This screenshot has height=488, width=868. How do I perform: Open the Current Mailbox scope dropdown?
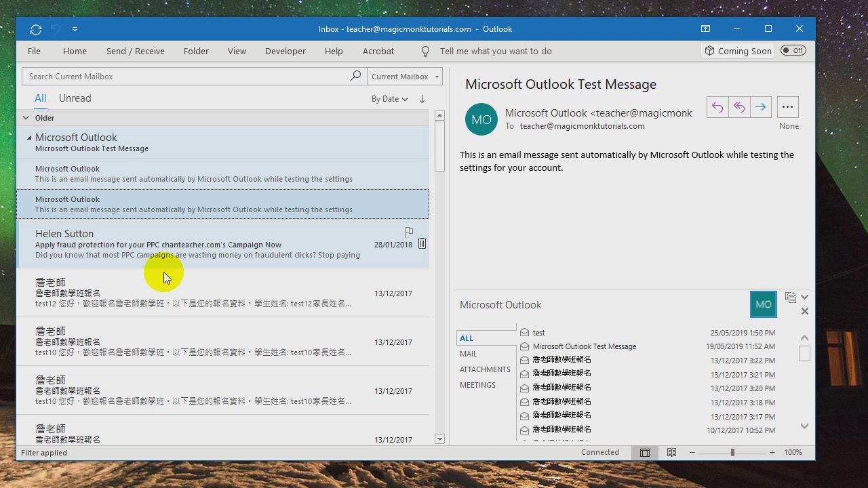(405, 77)
